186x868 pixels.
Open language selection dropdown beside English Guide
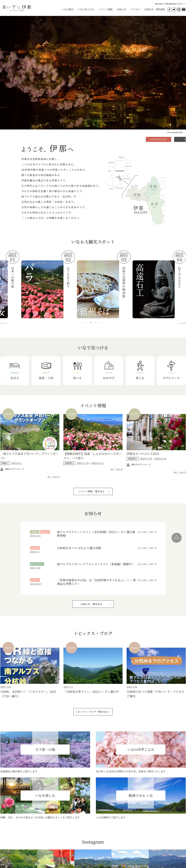(180, 139)
